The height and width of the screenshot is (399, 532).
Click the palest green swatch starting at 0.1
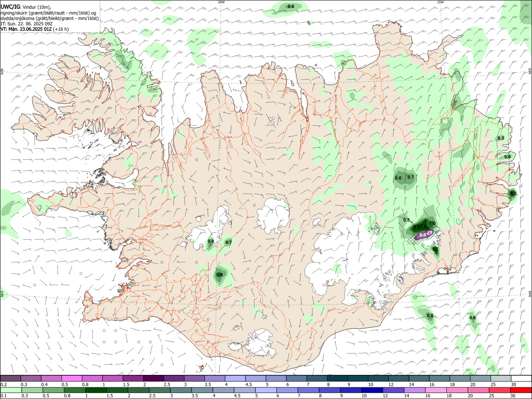tap(11, 390)
